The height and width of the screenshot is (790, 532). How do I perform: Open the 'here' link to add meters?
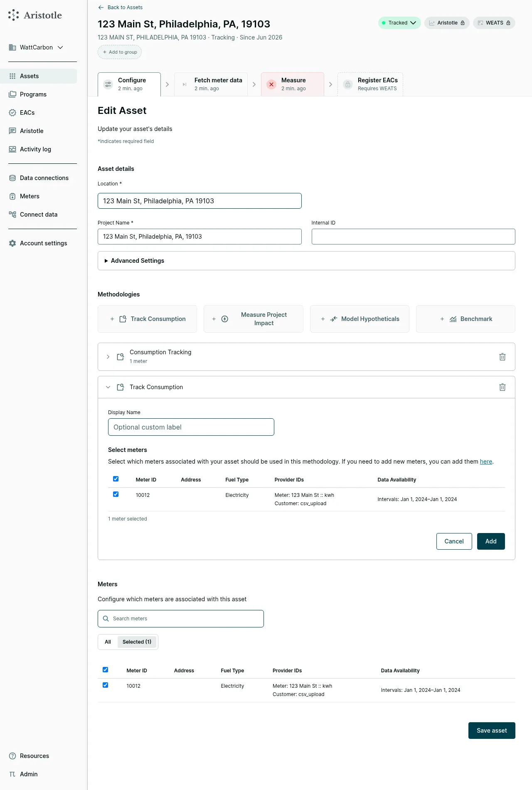(x=486, y=462)
